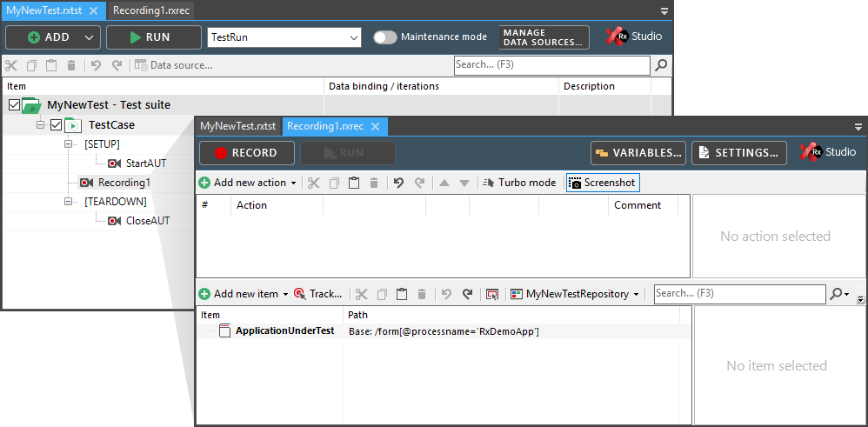Viewport: 868px width, 427px height.
Task: Open the VARIABLES dialog button
Action: click(x=638, y=153)
